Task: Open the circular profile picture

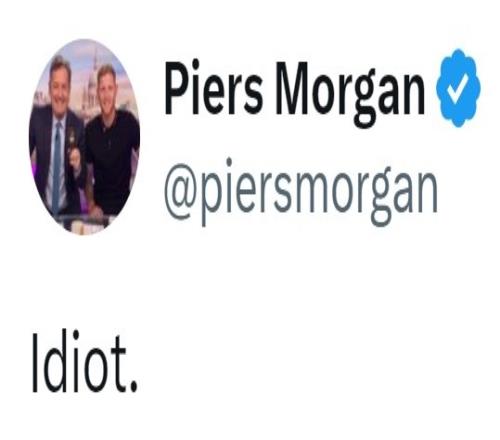Action: pos(84,137)
